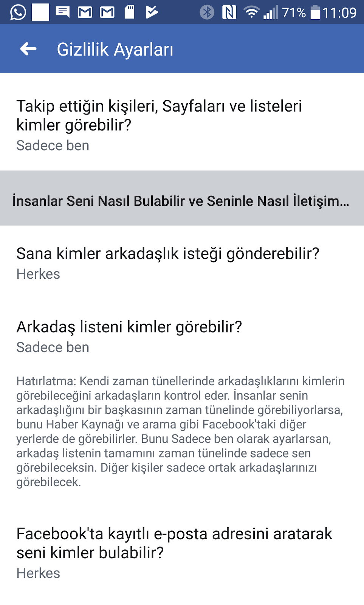Tap the Bluetooth status icon
364x605 pixels.
coord(207,12)
